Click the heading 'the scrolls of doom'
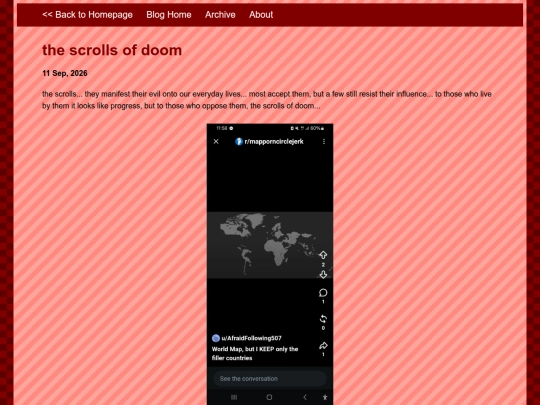540x405 pixels. (112, 50)
